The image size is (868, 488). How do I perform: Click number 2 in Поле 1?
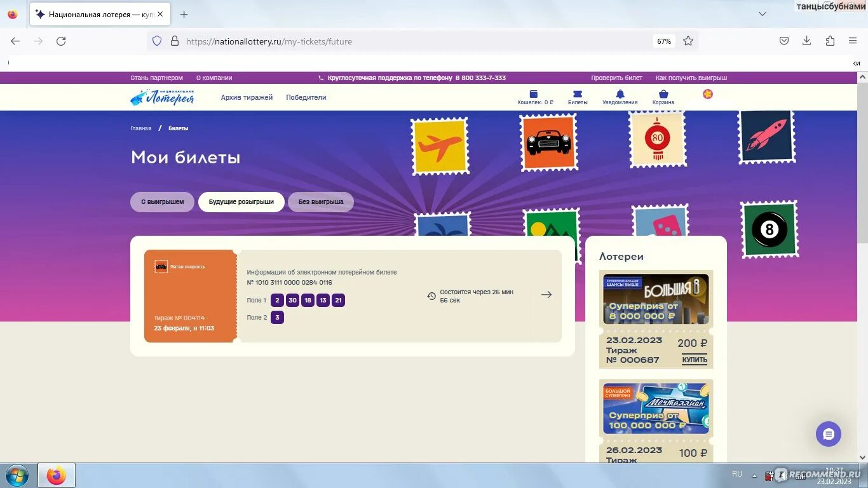(277, 301)
